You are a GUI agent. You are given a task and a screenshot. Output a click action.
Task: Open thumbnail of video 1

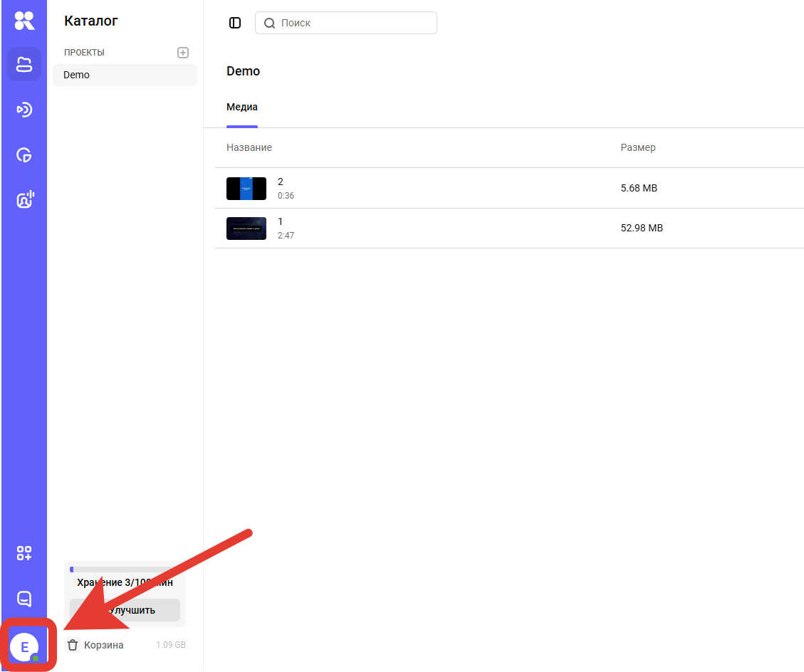point(246,229)
